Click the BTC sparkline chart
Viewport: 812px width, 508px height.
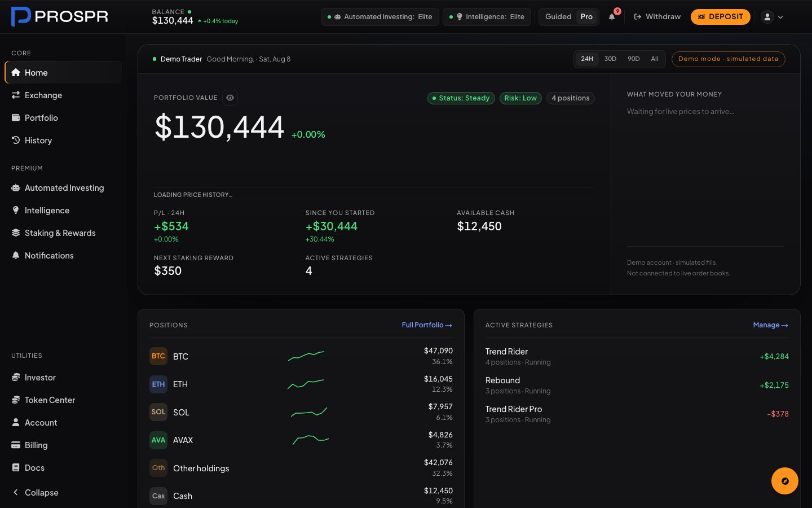click(306, 356)
